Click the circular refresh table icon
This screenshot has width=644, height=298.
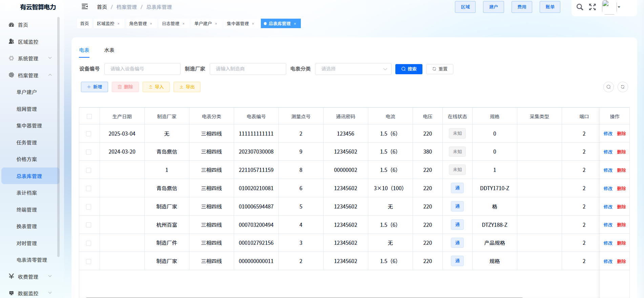623,87
